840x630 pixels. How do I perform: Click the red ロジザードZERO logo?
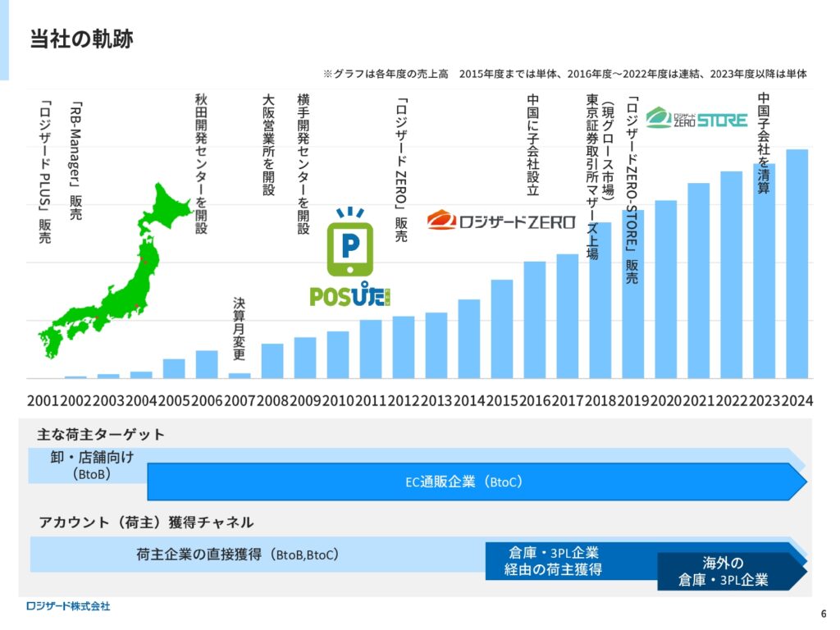click(501, 220)
